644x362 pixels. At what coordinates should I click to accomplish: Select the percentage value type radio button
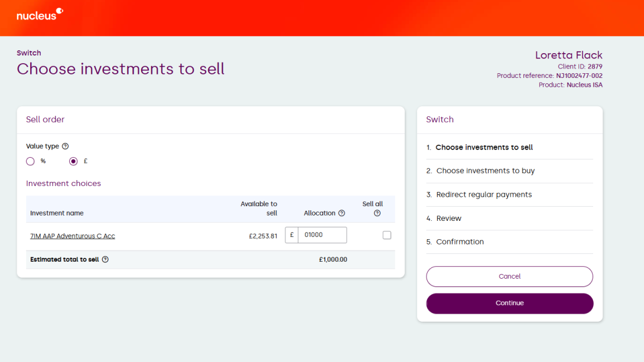(x=31, y=161)
